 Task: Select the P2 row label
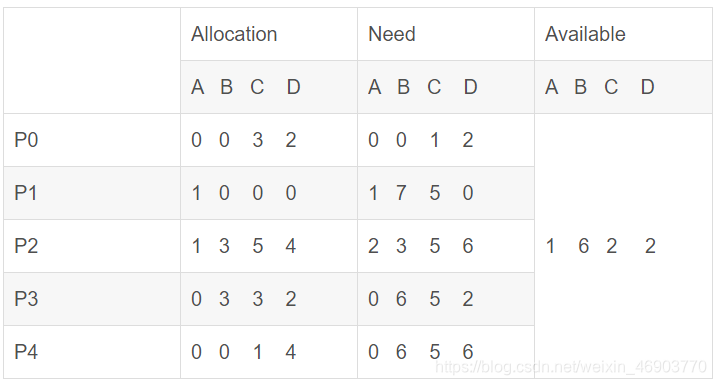26,246
